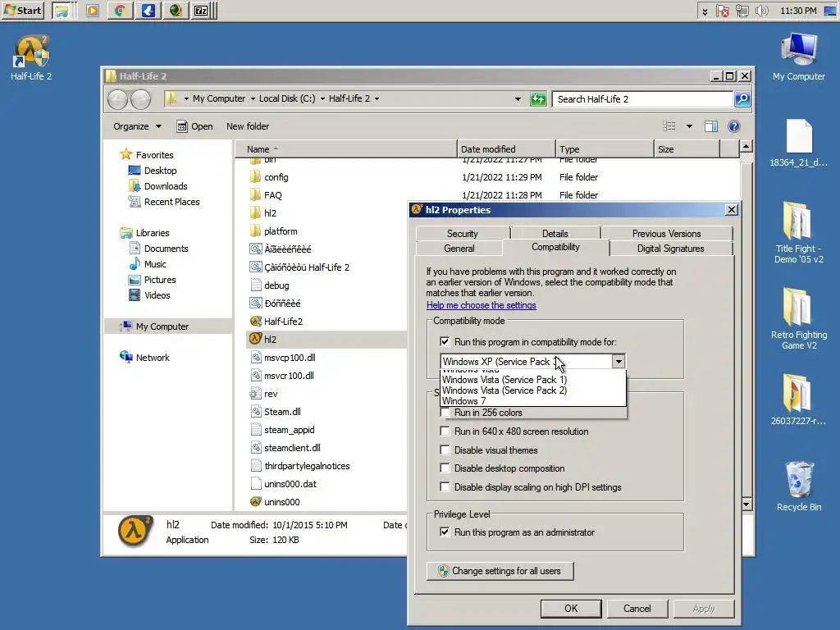This screenshot has height=630, width=840.
Task: Choose Windows 7 in the compatibility list
Action: pos(532,401)
